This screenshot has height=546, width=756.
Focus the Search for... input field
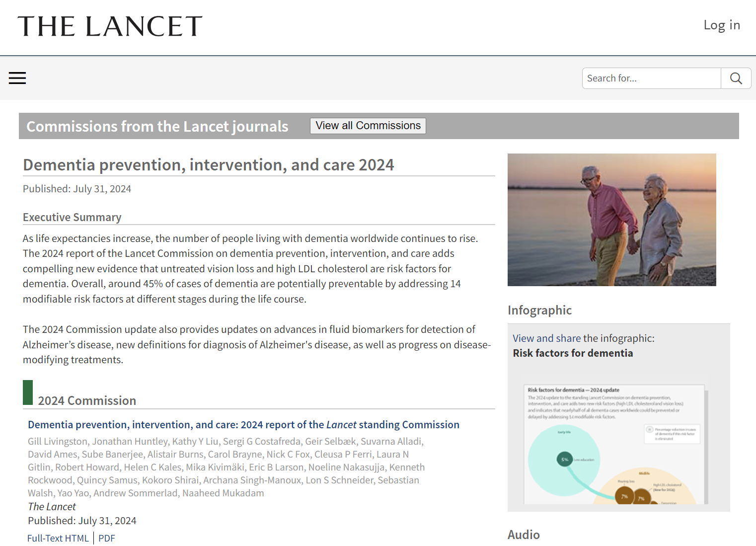pos(651,78)
